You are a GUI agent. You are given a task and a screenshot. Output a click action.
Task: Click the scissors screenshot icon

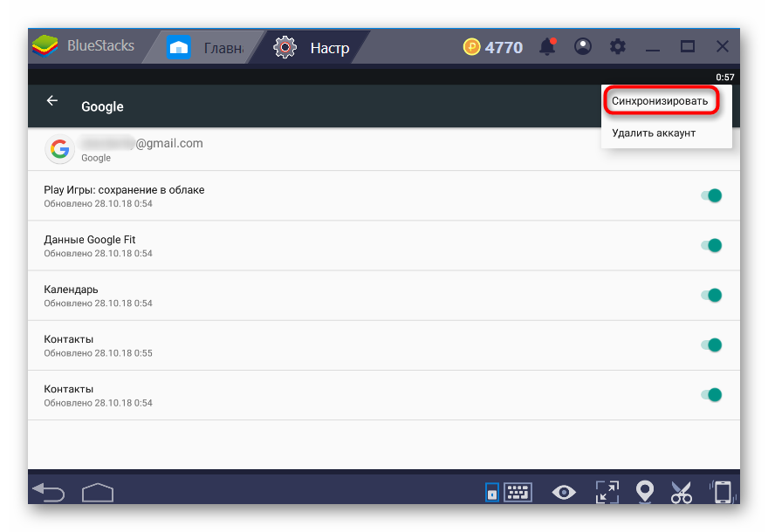pyautogui.click(x=682, y=493)
